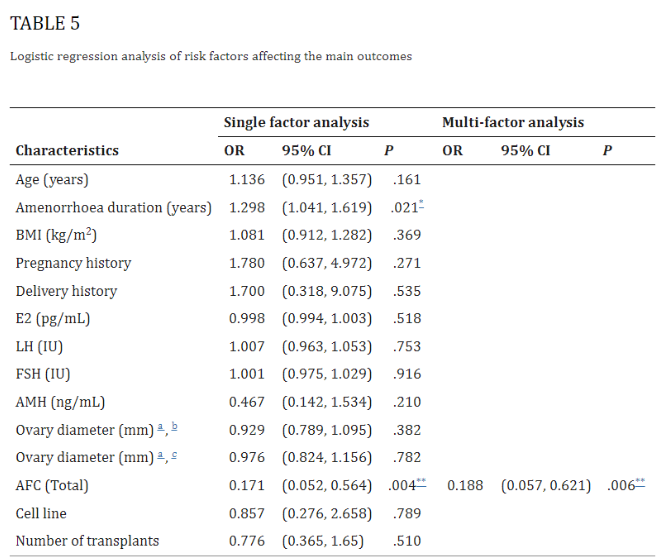
Task: Click the Age OR value 1.136
Action: [247, 180]
